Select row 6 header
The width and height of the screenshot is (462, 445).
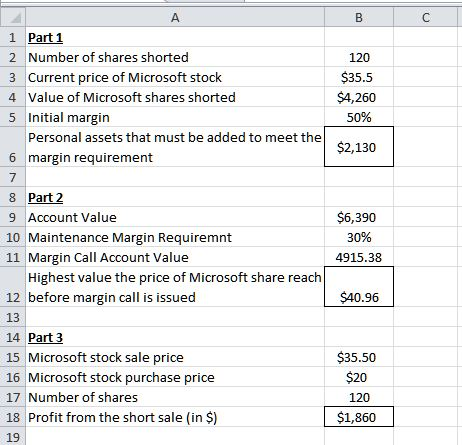click(x=13, y=147)
